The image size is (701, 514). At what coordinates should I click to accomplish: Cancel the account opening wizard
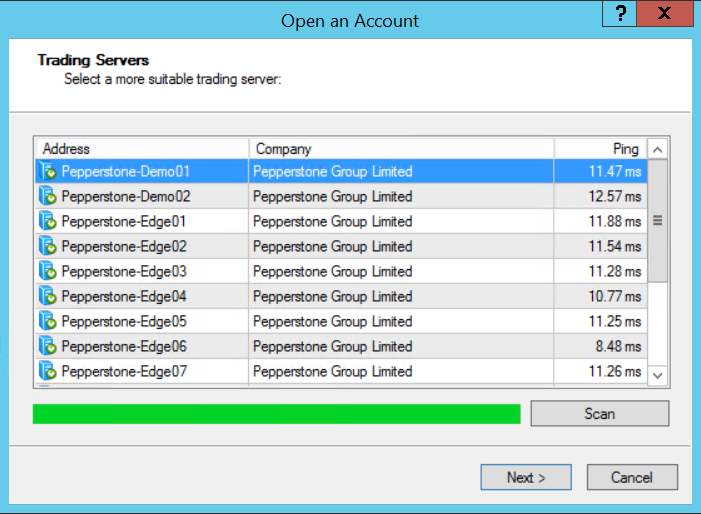click(x=632, y=477)
